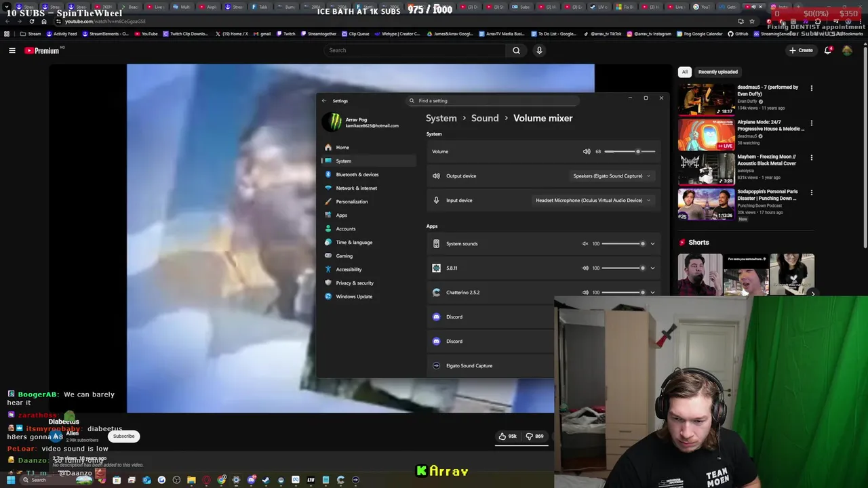Image resolution: width=868 pixels, height=488 pixels.
Task: Open Output device dropdown (Speakers Elgato)
Action: (x=612, y=176)
